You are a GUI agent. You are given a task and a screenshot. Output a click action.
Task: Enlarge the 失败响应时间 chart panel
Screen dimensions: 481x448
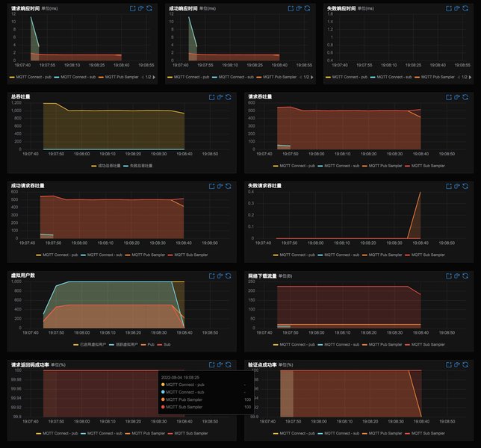tap(448, 8)
